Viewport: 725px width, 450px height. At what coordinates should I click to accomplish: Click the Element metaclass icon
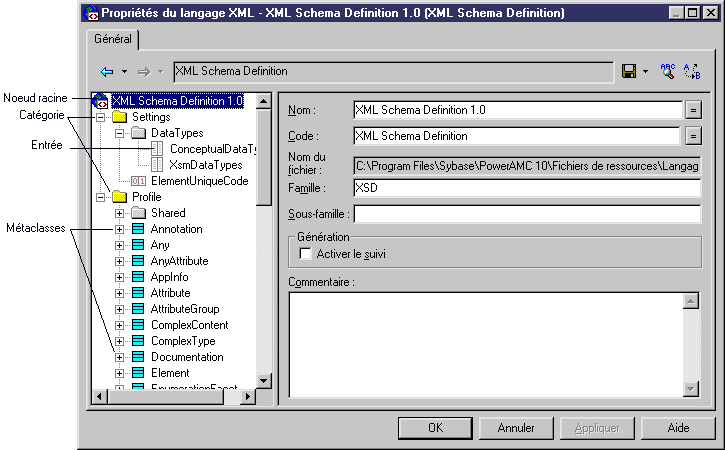(x=138, y=373)
